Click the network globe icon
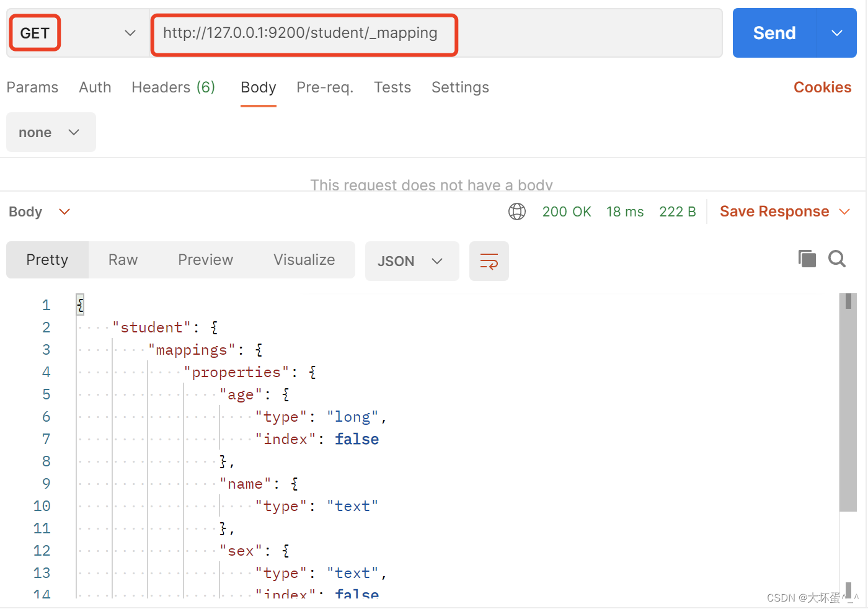This screenshot has width=868, height=609. (x=517, y=211)
